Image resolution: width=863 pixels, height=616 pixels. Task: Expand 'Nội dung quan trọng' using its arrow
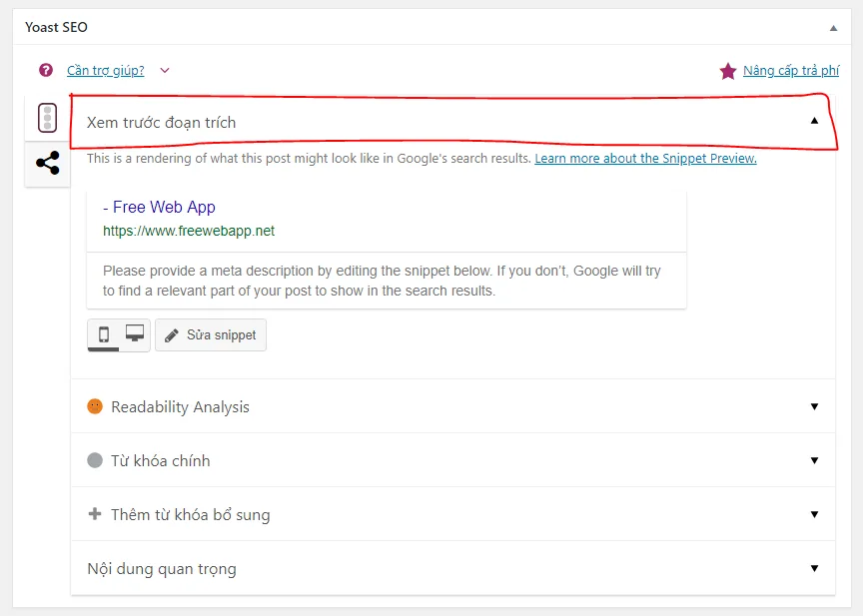tap(814, 568)
